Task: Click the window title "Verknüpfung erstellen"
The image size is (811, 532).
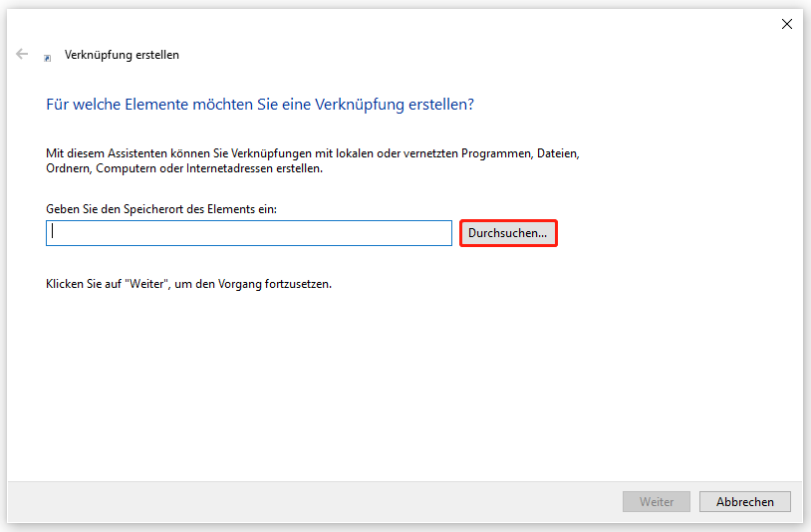Action: pyautogui.click(x=122, y=55)
